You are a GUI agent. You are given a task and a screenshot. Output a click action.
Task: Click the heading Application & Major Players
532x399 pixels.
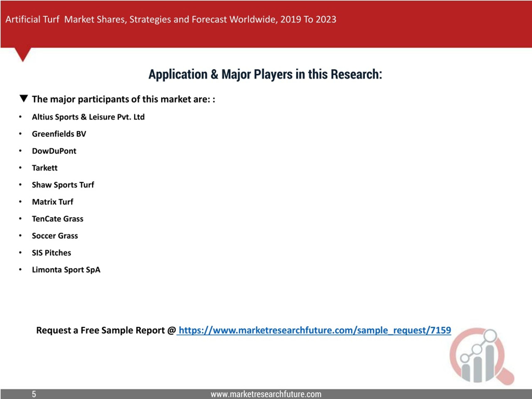pos(265,74)
